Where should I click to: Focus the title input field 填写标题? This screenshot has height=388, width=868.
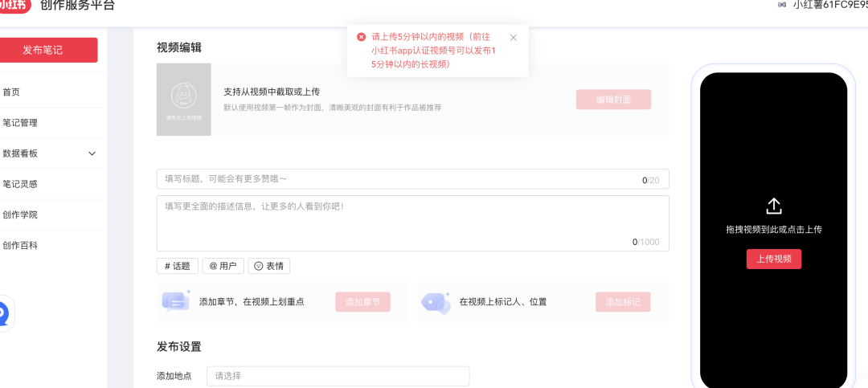pyautogui.click(x=412, y=179)
